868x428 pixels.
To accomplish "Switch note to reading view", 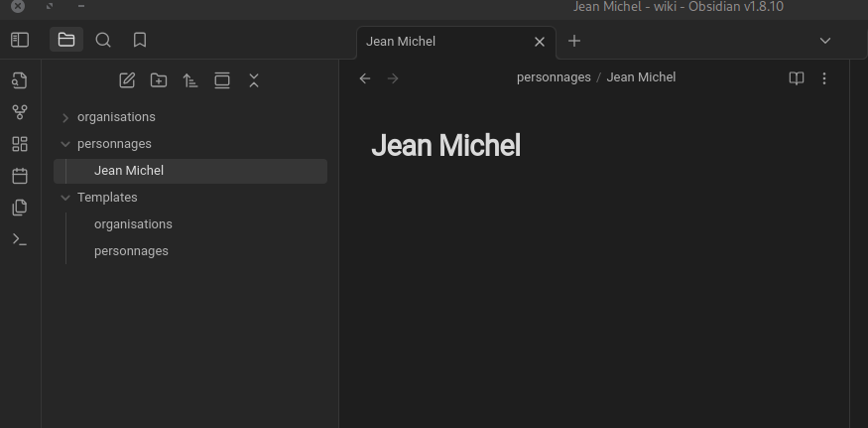I will (x=796, y=77).
